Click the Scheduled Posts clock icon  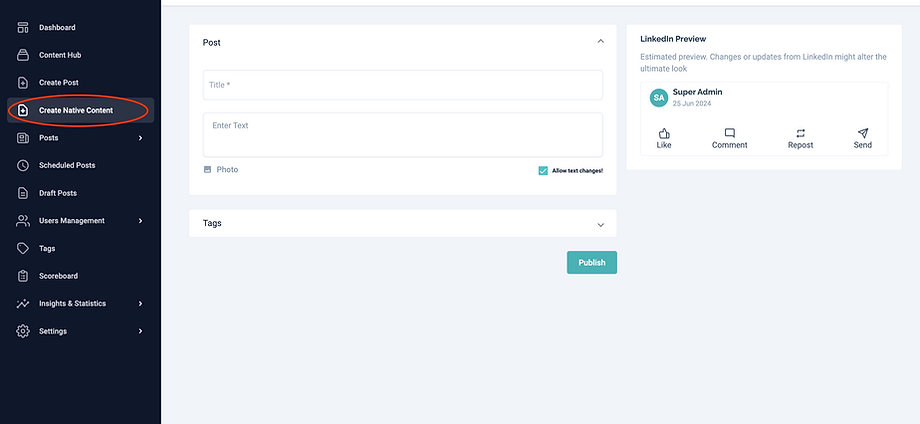(23, 165)
